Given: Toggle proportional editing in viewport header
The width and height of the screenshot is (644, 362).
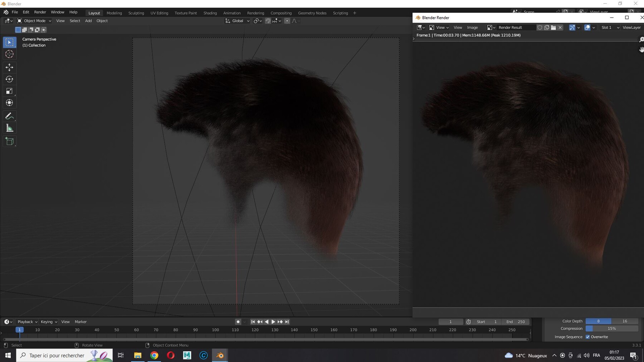Looking at the screenshot, I should coord(287,21).
